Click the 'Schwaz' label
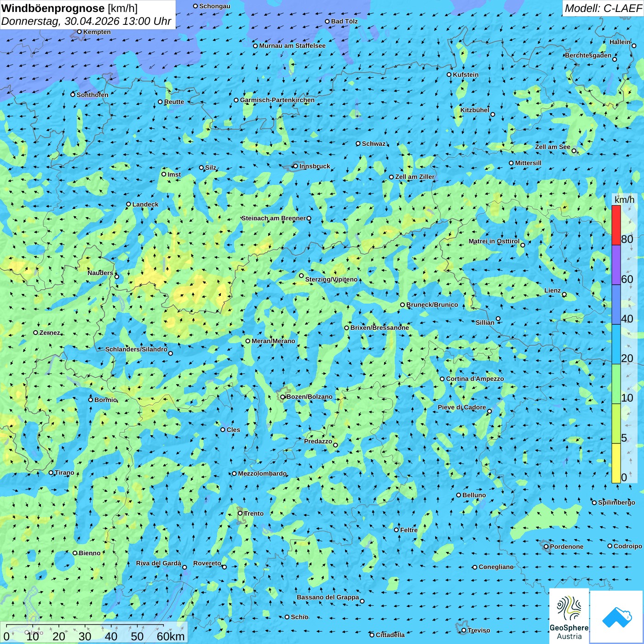The width and height of the screenshot is (644, 644). click(x=374, y=144)
